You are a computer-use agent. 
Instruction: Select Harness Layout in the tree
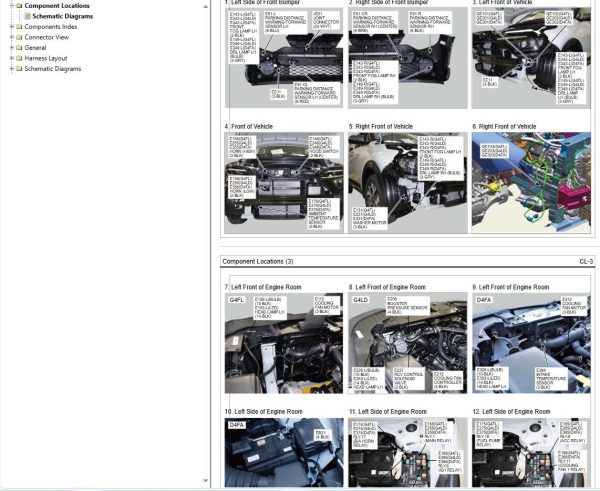(46, 58)
